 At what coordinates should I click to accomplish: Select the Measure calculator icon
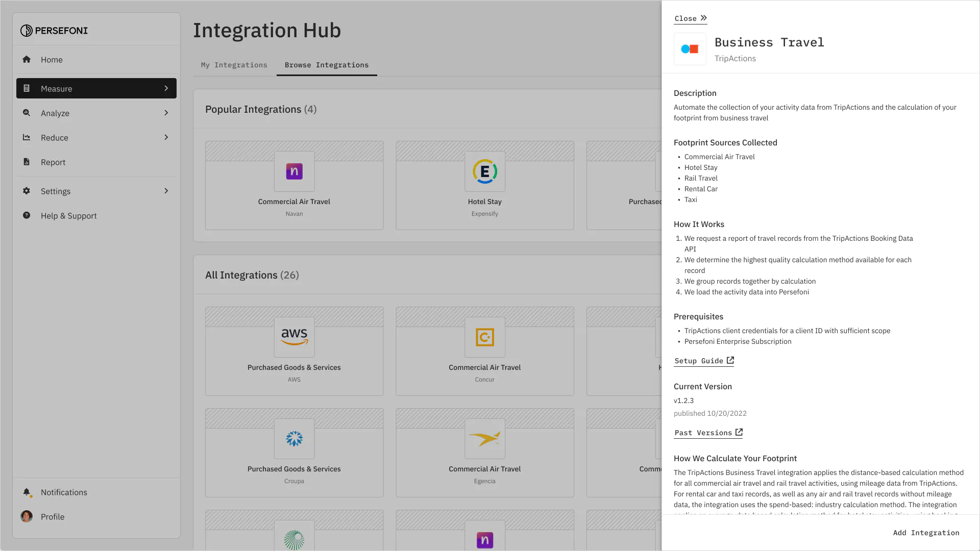tap(27, 88)
